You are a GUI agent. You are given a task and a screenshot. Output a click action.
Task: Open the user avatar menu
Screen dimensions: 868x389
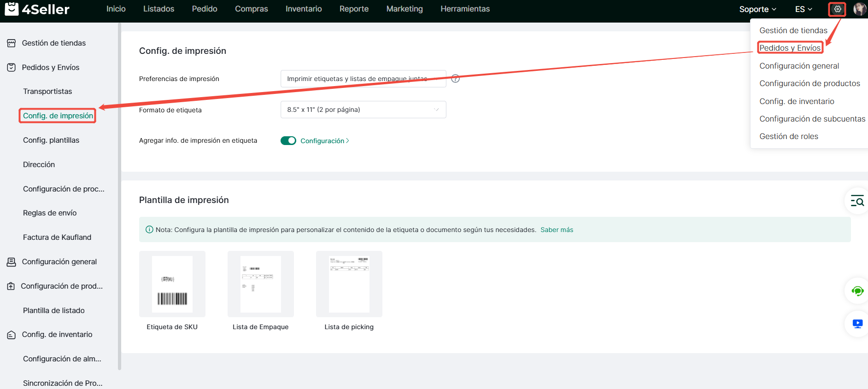pyautogui.click(x=860, y=9)
